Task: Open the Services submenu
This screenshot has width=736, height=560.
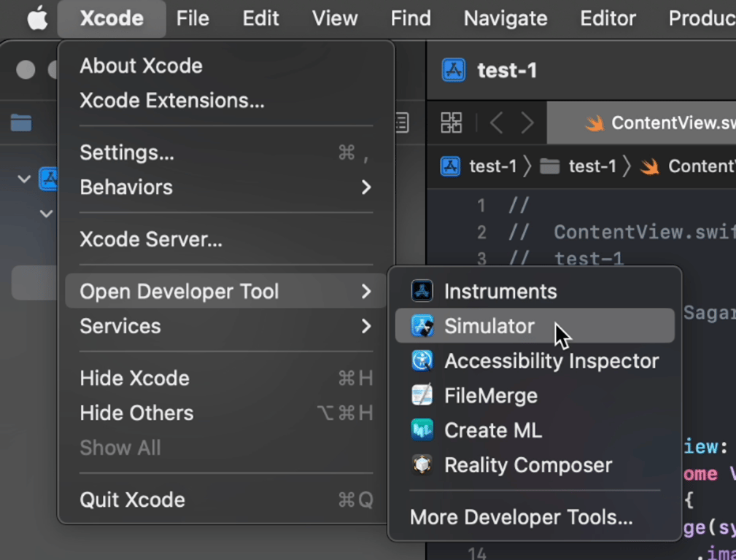Action: tap(120, 326)
